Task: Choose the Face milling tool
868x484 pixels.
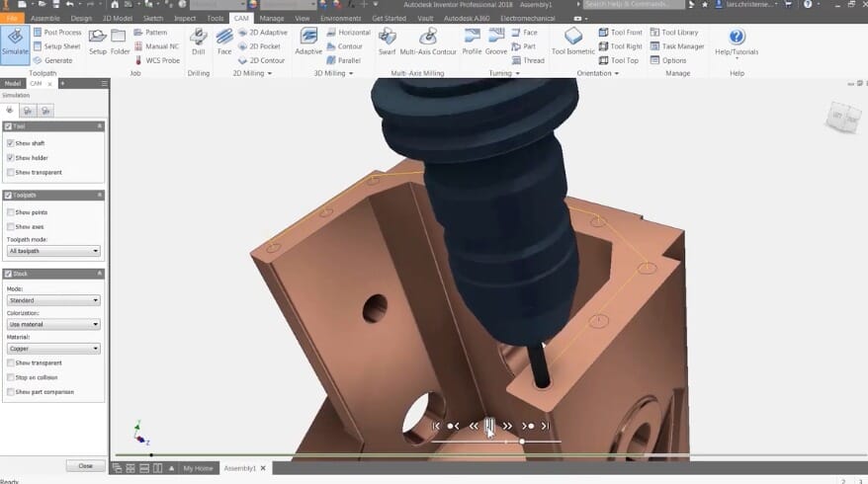Action: coord(224,41)
